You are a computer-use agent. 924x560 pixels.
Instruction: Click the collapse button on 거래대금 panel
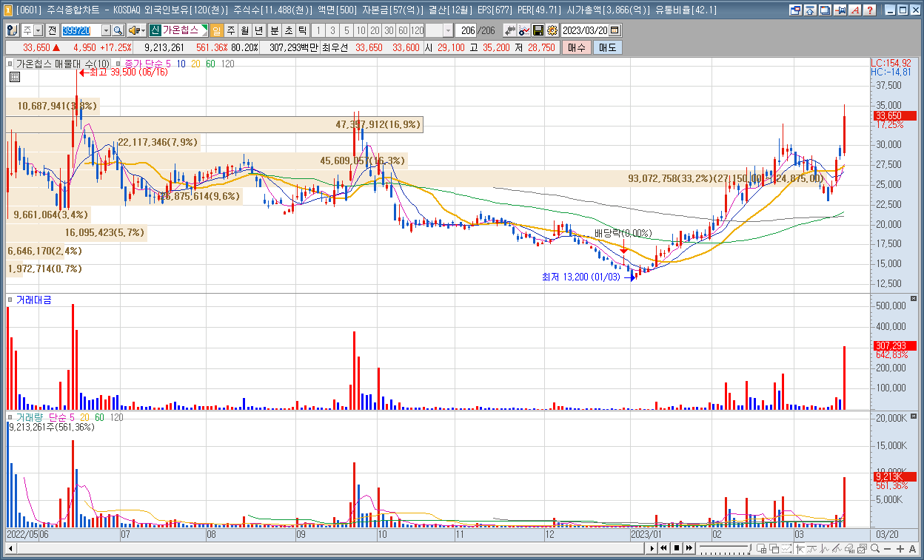pos(913,299)
